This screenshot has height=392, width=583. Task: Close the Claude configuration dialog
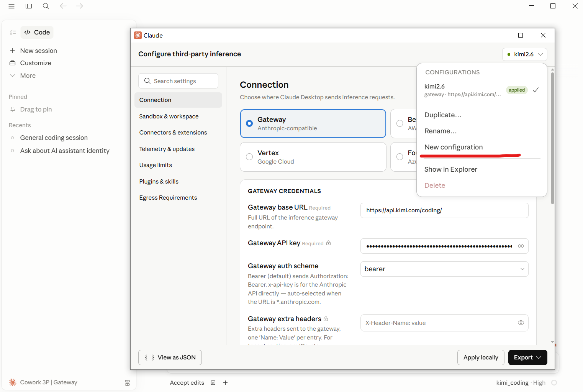543,35
